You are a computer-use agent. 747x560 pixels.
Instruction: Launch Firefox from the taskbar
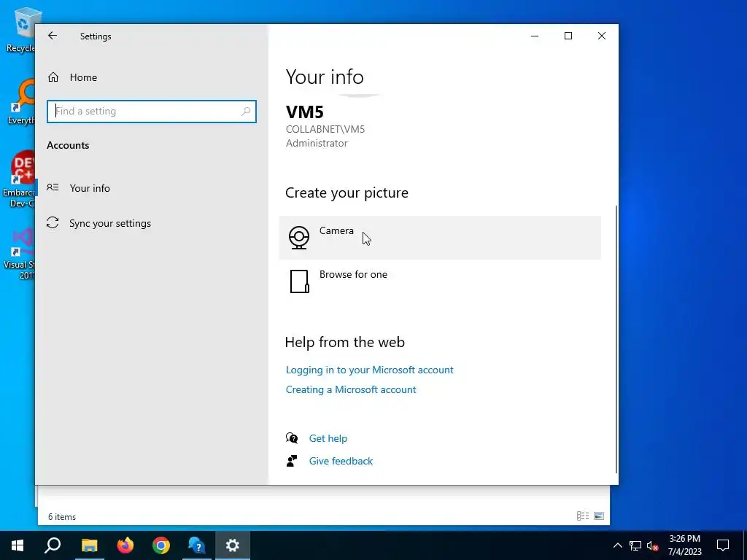point(125,545)
